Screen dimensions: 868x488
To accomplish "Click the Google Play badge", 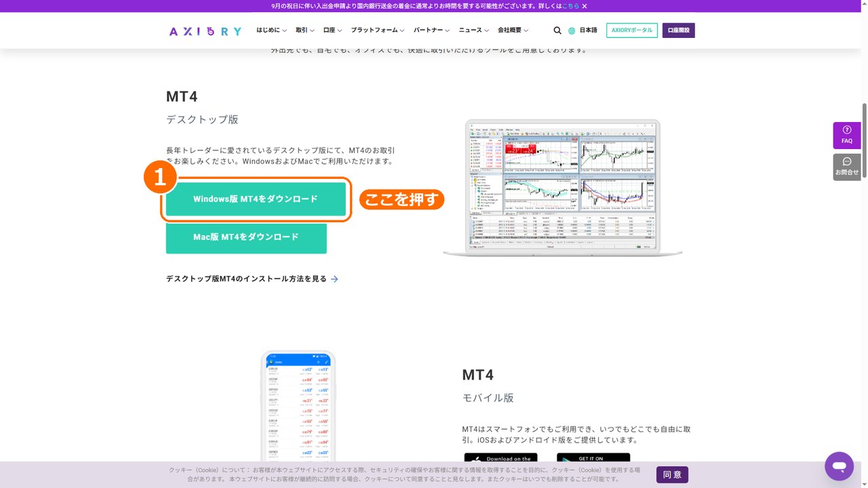I will [593, 459].
